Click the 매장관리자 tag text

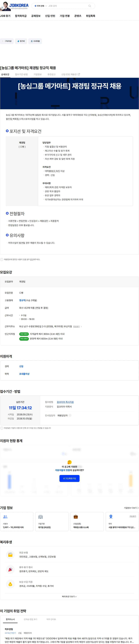tap(28, 633)
